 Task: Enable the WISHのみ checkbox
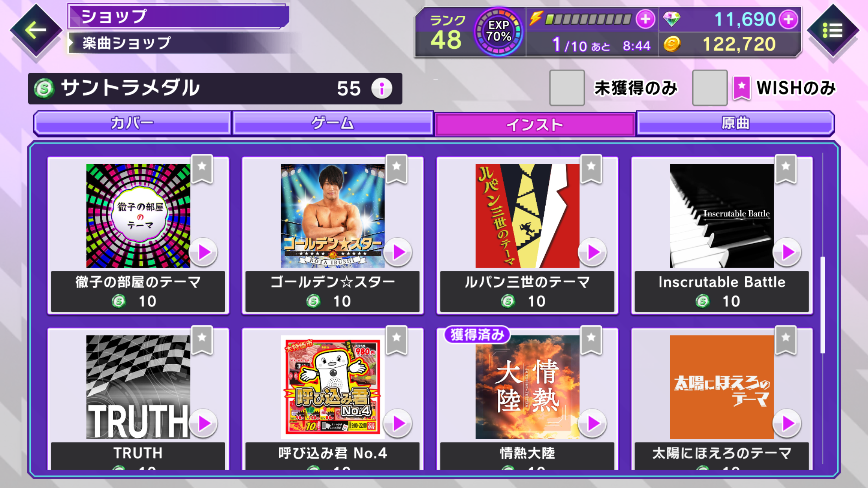710,88
